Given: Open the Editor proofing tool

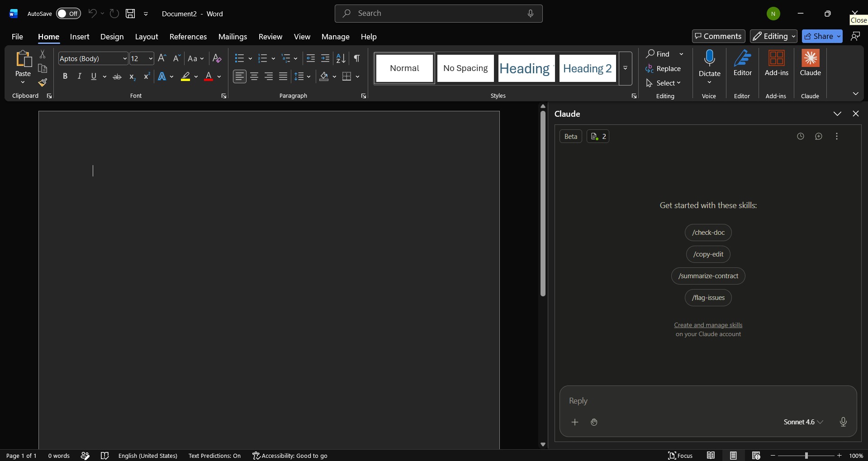Looking at the screenshot, I should coord(742,63).
